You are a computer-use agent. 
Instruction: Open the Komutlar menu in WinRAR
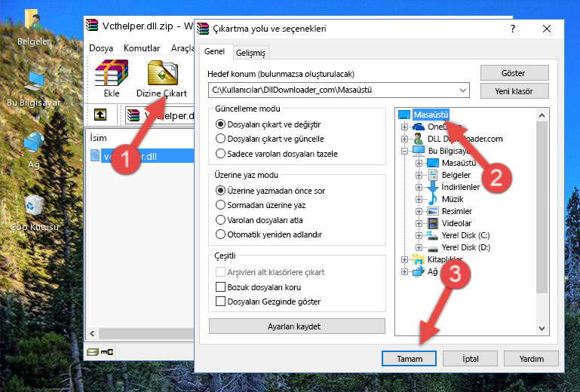point(142,48)
